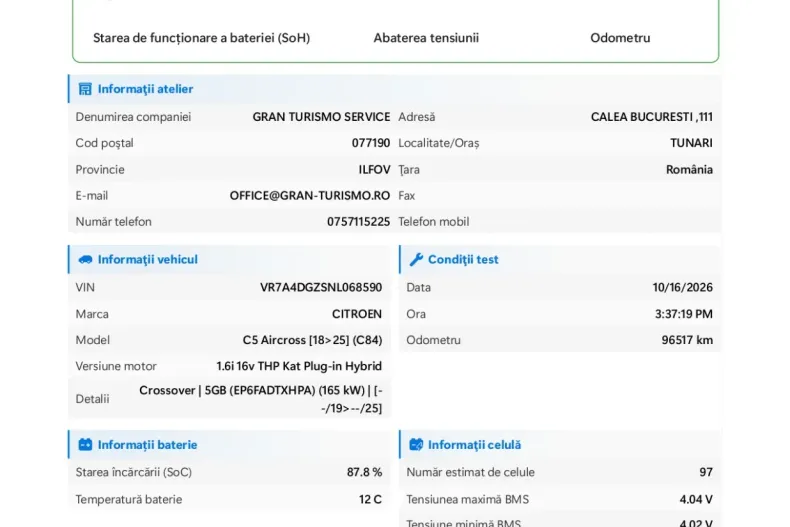Image resolution: width=790 pixels, height=527 pixels.
Task: Click the Fax label
Action: [407, 195]
